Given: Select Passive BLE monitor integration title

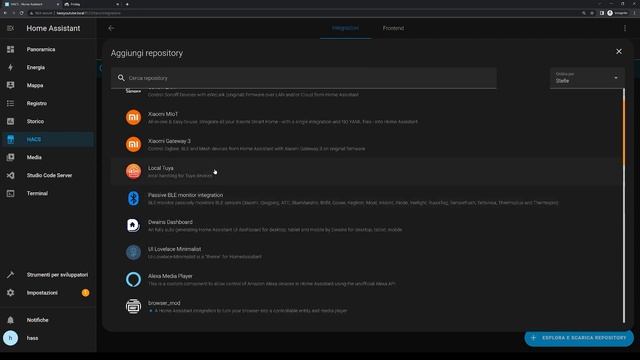Looking at the screenshot, I should pyautogui.click(x=185, y=195).
